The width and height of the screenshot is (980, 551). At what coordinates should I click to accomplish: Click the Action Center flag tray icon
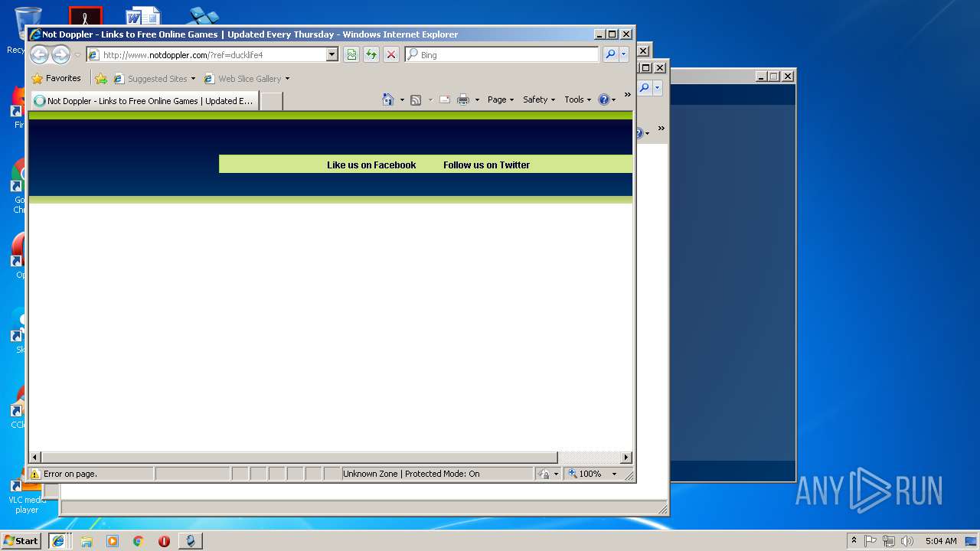(x=871, y=541)
